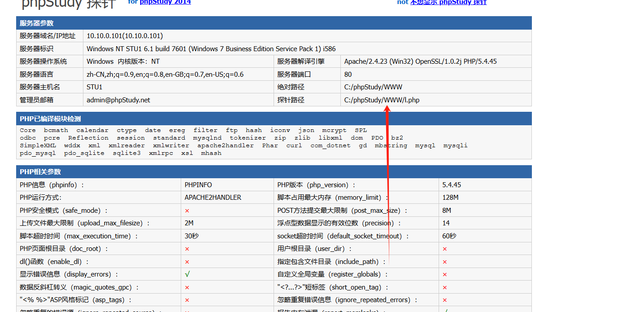This screenshot has width=644, height=312.
Task: Click the 不想显示 phpStudy 探针 link
Action: 448,2
